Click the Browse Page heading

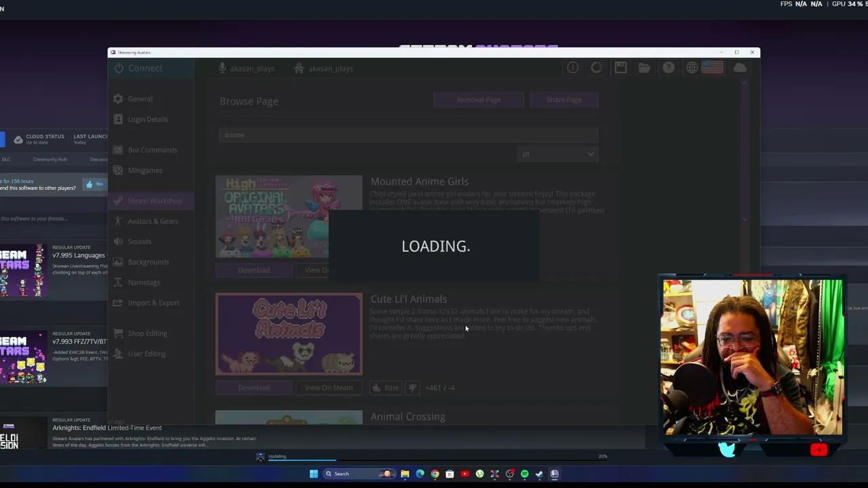point(249,101)
